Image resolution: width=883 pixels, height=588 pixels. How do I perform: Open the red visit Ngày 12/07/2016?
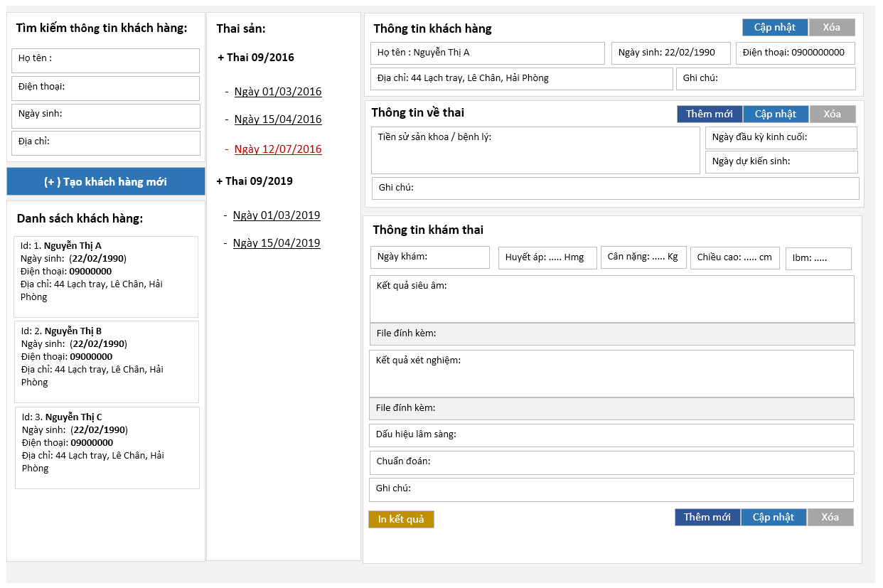point(277,149)
